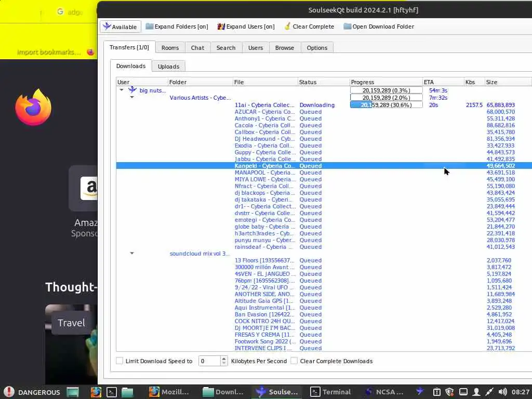
Task: Sort by the Kbs column header
Action: [x=474, y=82]
